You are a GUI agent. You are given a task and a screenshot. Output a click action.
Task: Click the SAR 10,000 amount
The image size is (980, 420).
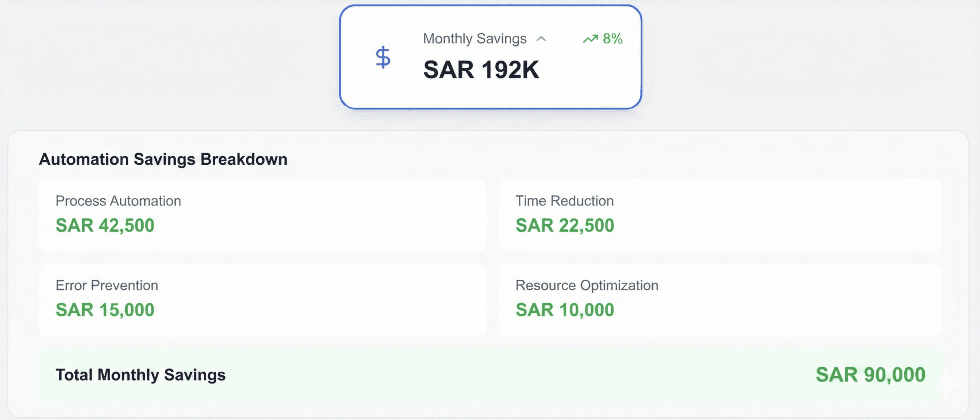tap(565, 310)
